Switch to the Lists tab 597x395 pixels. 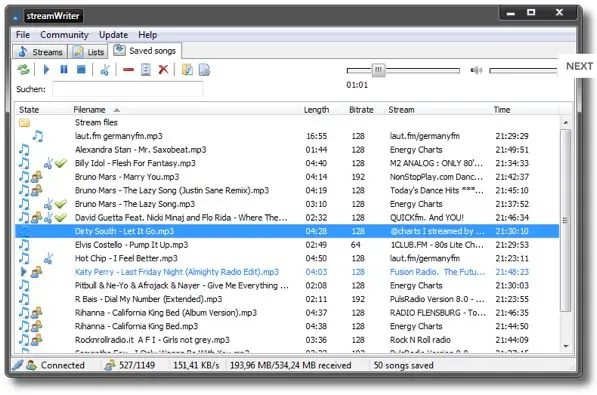(88, 52)
